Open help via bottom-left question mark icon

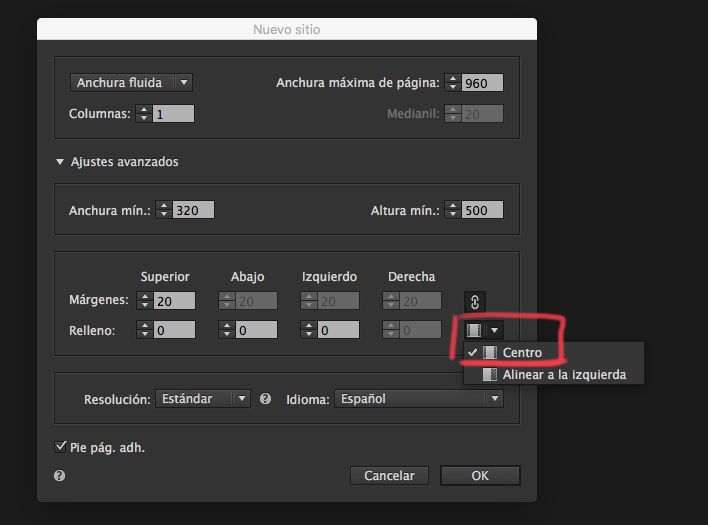click(60, 475)
